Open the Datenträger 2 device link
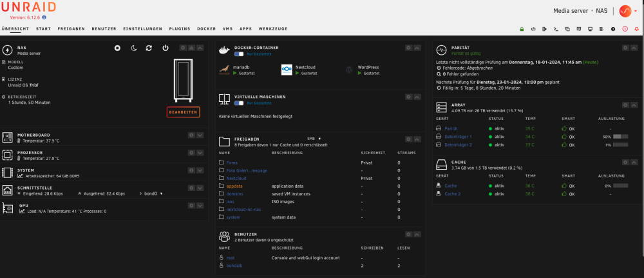The width and height of the screenshot is (644, 278). coord(458,144)
